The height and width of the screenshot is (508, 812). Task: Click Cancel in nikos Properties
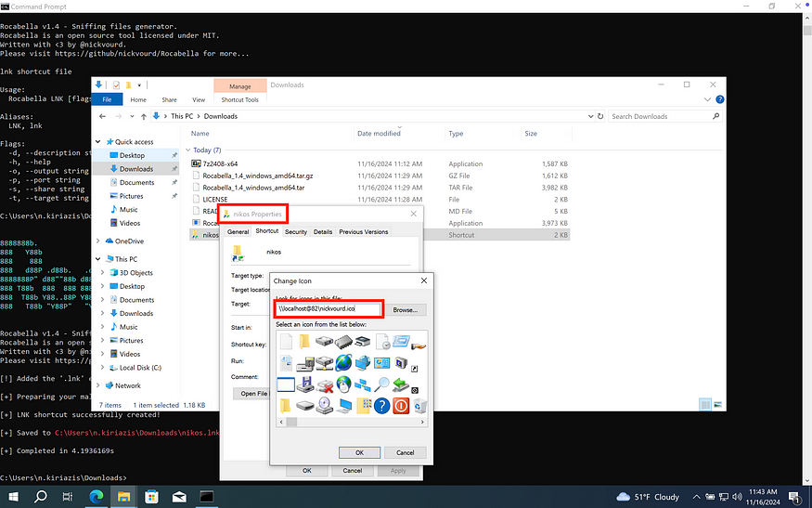click(352, 471)
